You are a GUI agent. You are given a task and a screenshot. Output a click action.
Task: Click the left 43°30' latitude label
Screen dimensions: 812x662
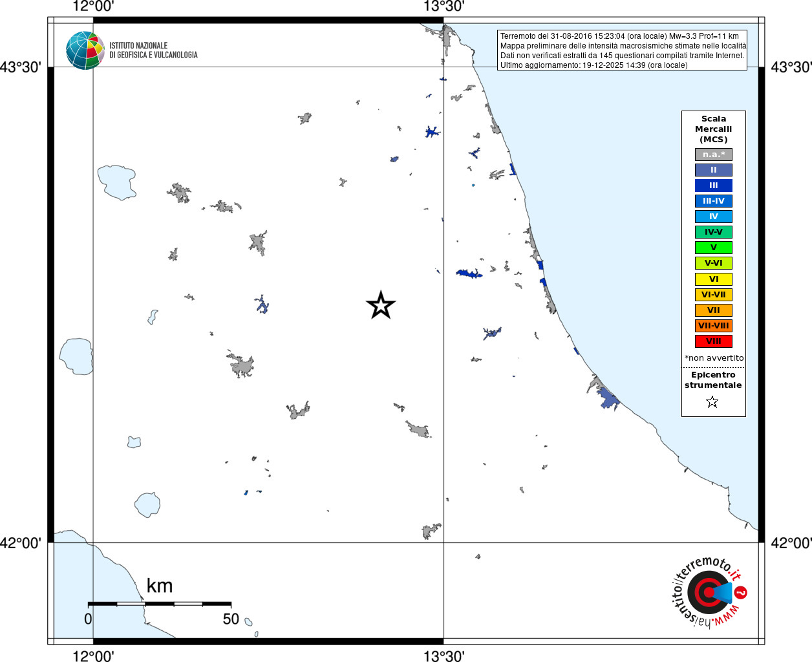21,67
